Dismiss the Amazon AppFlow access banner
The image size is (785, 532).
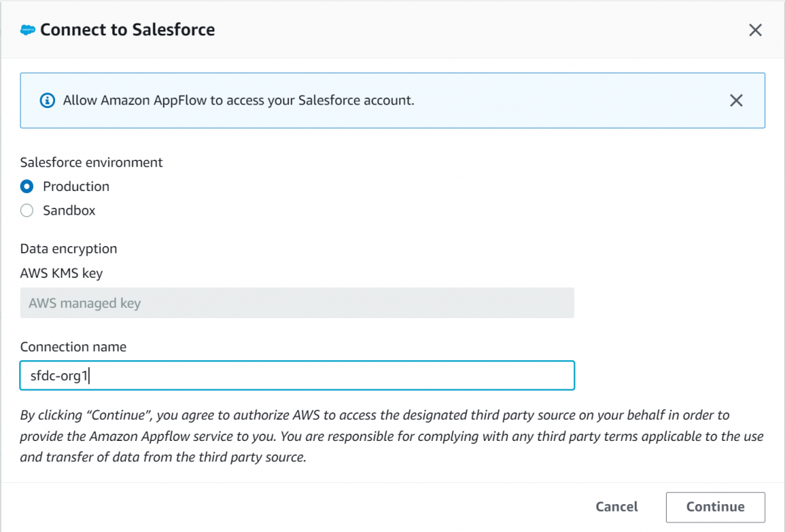point(736,101)
